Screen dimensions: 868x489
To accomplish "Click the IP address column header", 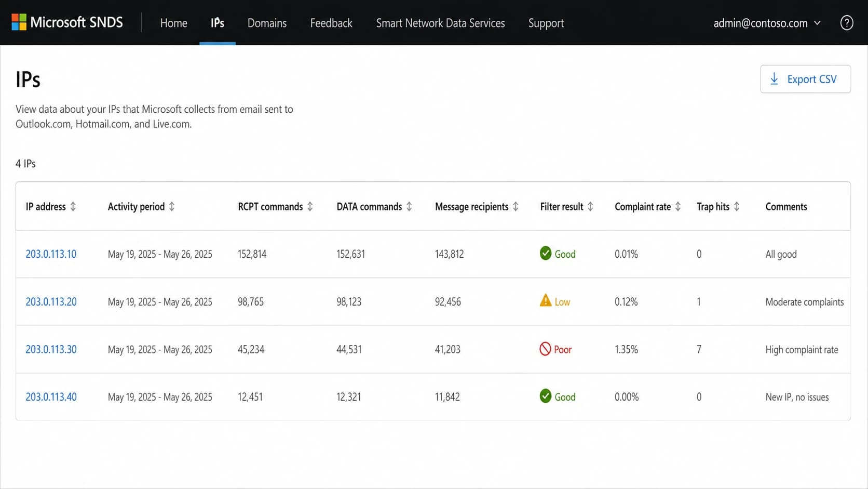I will pos(46,206).
